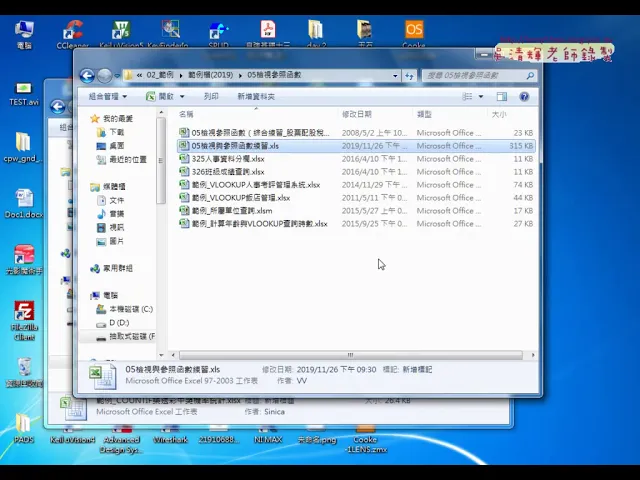Open Keil uVision5 desktop shortcut
The height and width of the screenshot is (480, 640).
pos(121,34)
